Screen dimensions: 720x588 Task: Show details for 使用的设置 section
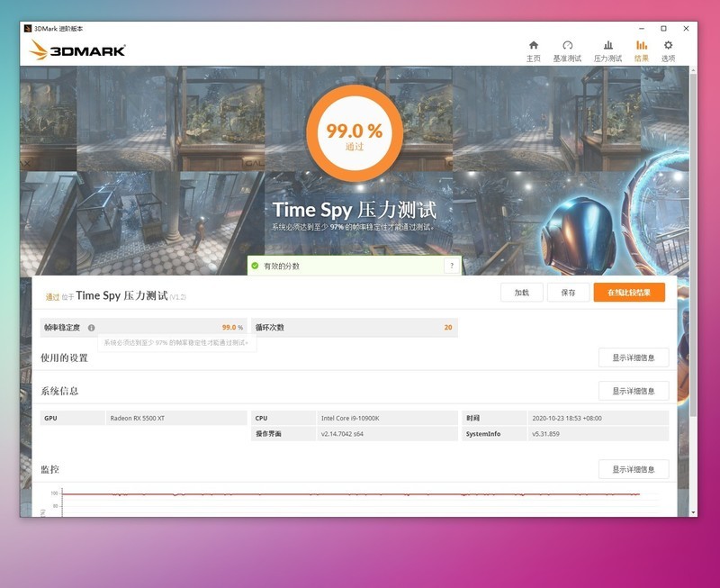click(634, 357)
